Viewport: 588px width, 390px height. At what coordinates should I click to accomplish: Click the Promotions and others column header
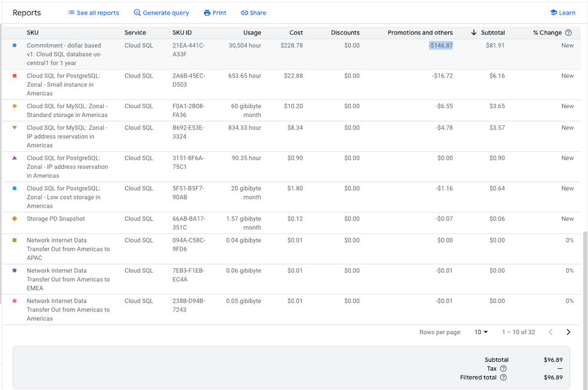420,32
